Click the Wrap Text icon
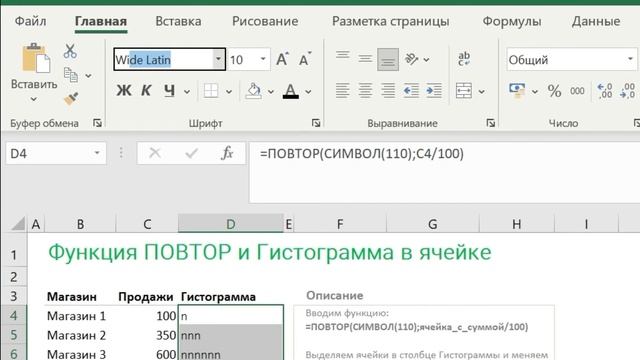The image size is (640, 360). pyautogui.click(x=464, y=59)
